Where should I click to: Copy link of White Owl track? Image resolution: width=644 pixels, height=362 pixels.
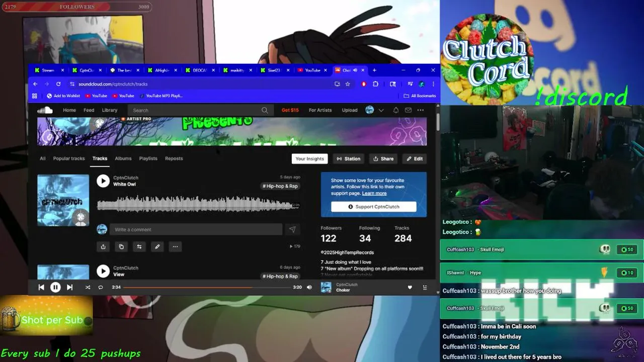pyautogui.click(x=121, y=246)
